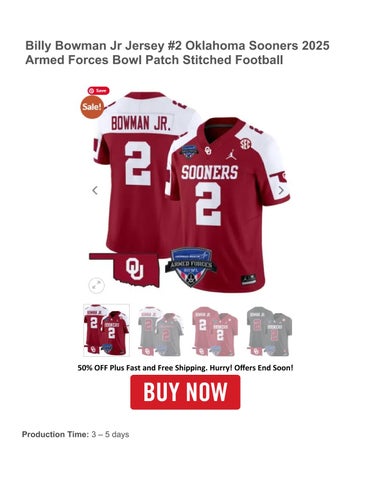Viewport: 371px width, 480px height.
Task: Click the Pinterest Save button
Action: (98, 91)
